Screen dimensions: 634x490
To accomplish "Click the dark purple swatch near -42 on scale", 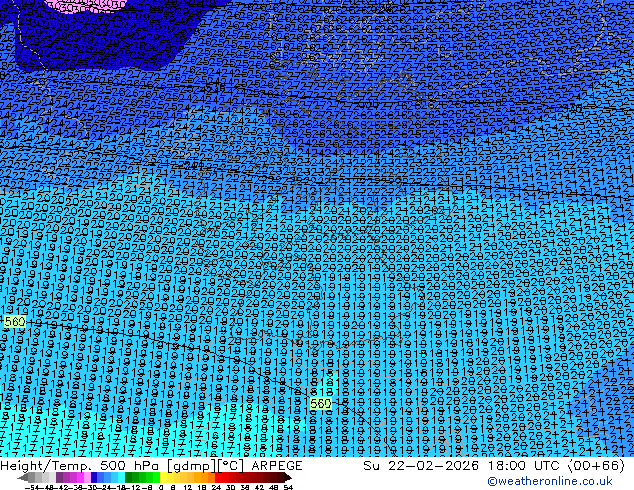I will [59, 478].
